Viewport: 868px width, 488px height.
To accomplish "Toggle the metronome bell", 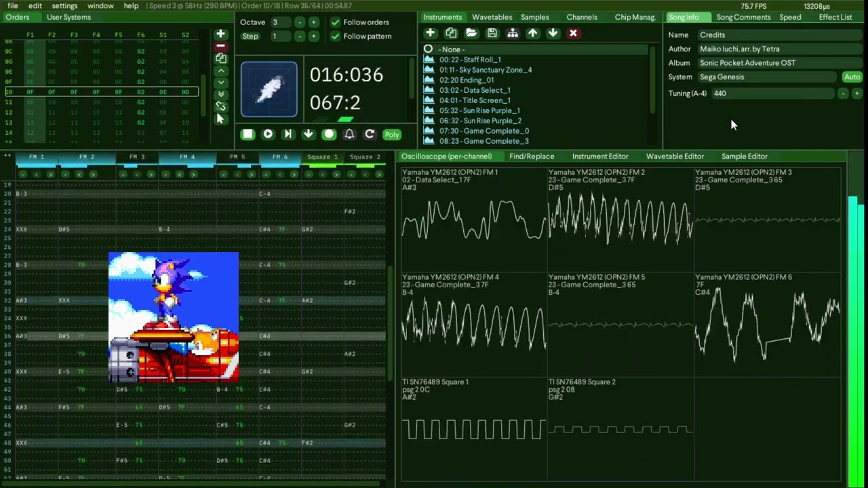I will pos(349,134).
